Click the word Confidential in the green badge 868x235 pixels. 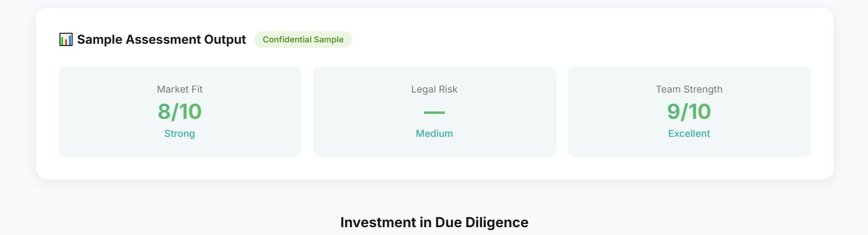tap(285, 40)
